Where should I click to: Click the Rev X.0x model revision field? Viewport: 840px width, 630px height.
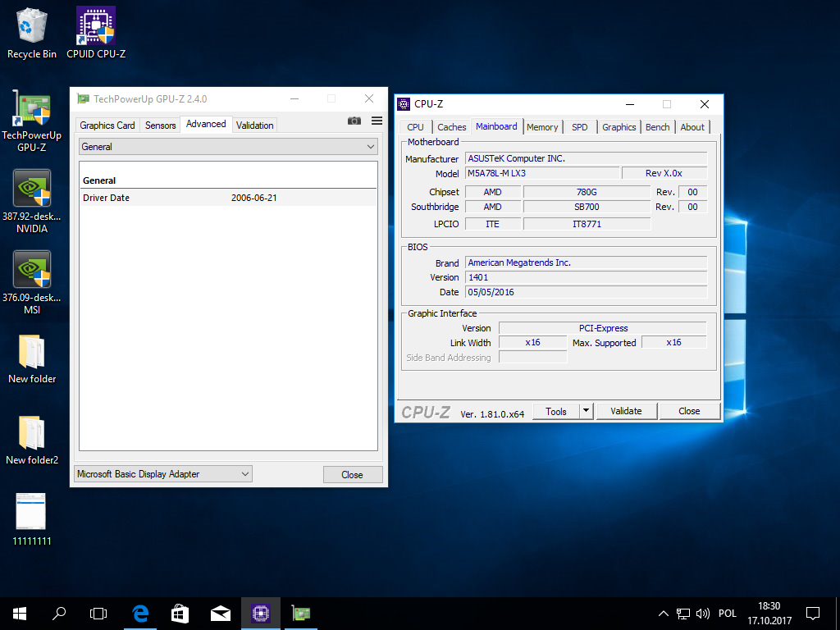tap(664, 173)
